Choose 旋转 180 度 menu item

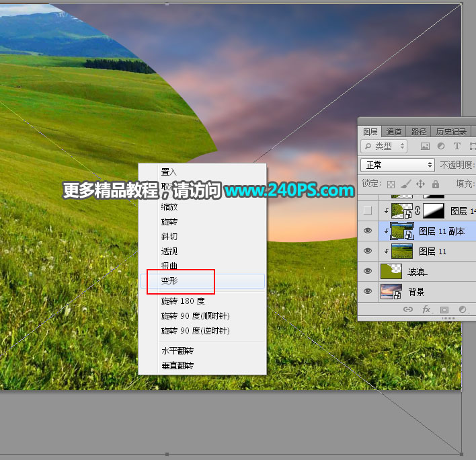tap(202, 301)
